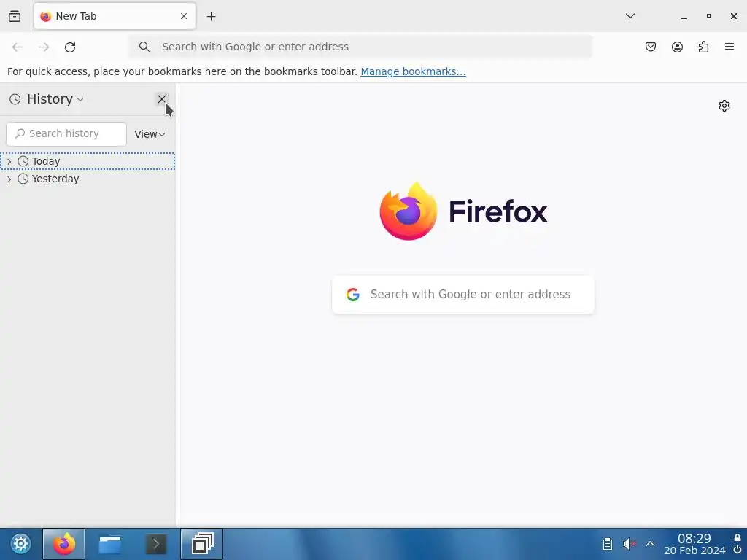Image resolution: width=747 pixels, height=560 pixels.
Task: Maximize the Firefox window
Action: click(709, 16)
